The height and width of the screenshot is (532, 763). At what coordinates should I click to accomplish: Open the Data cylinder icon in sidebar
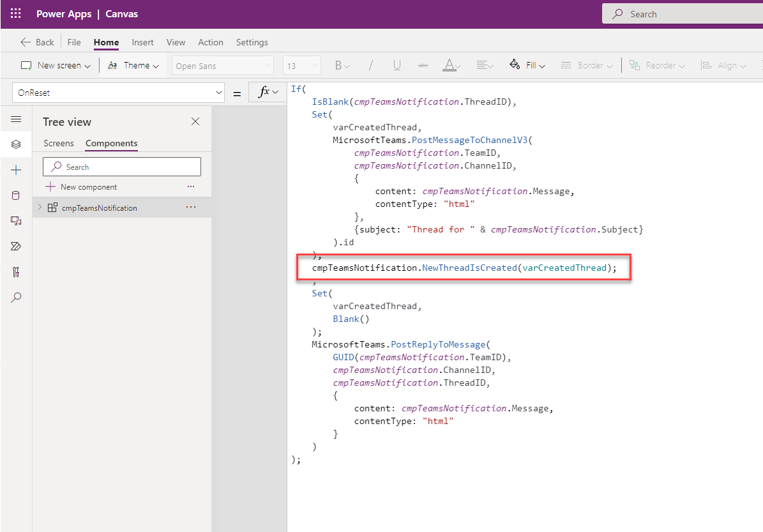tap(16, 195)
